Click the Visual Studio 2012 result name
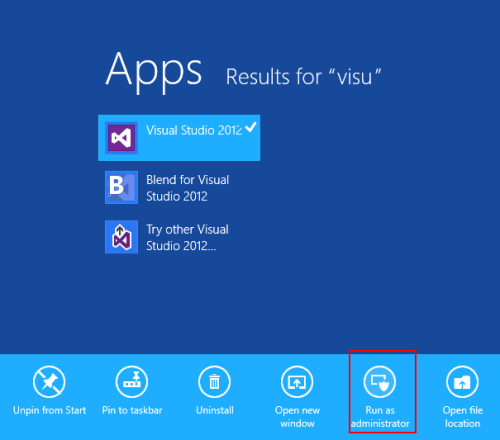The height and width of the screenshot is (440, 500). pos(194,130)
